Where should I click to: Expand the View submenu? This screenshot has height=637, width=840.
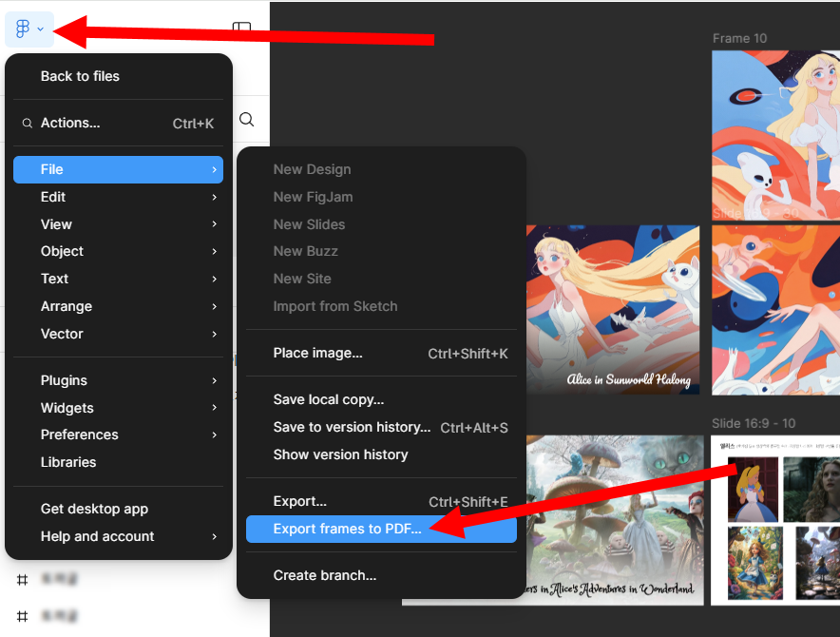click(118, 224)
